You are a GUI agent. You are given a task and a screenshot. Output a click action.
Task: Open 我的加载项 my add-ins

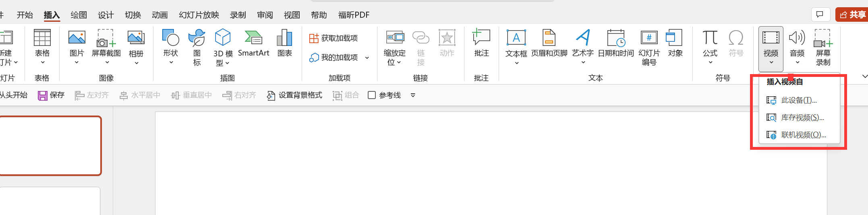[334, 58]
